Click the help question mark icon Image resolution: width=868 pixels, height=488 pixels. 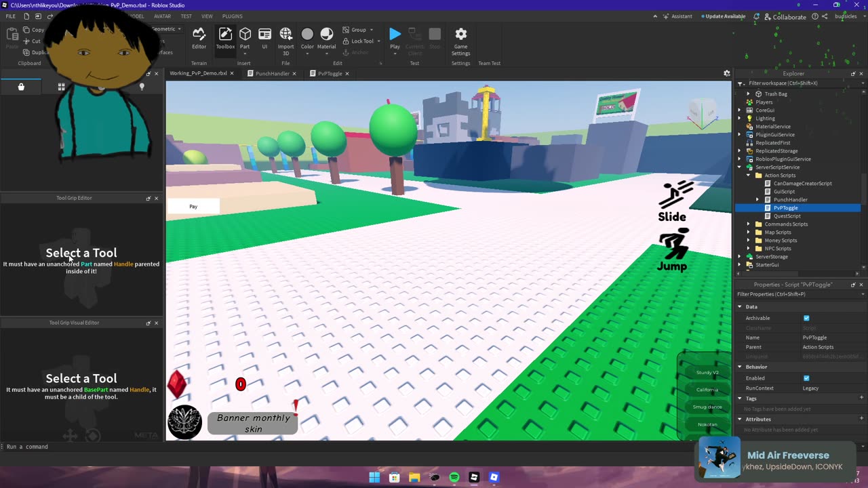click(815, 16)
